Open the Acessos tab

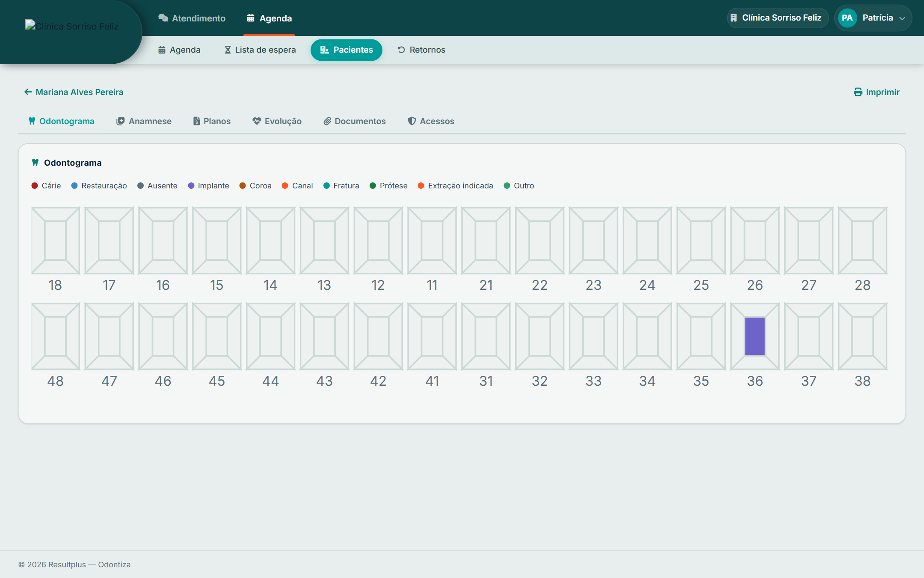(431, 121)
